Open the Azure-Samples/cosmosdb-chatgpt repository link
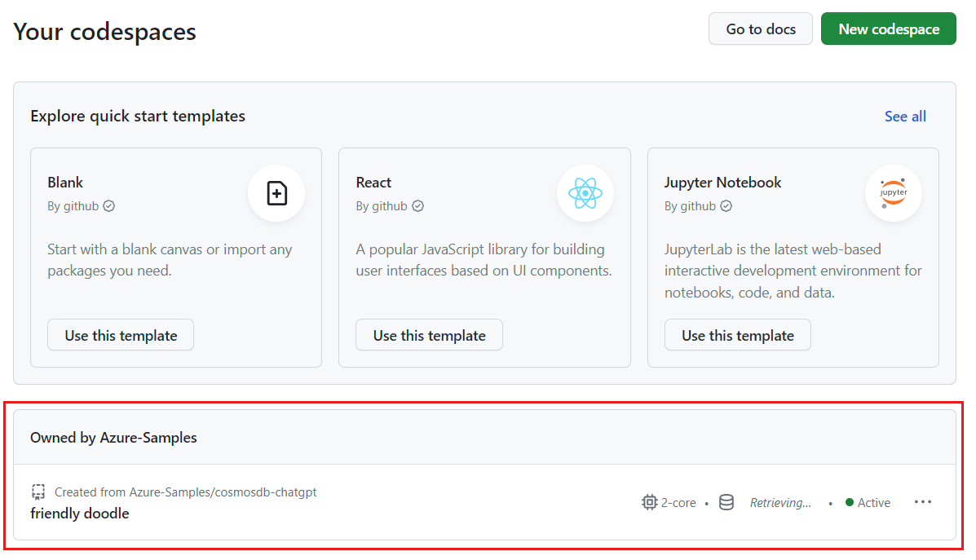 [223, 492]
